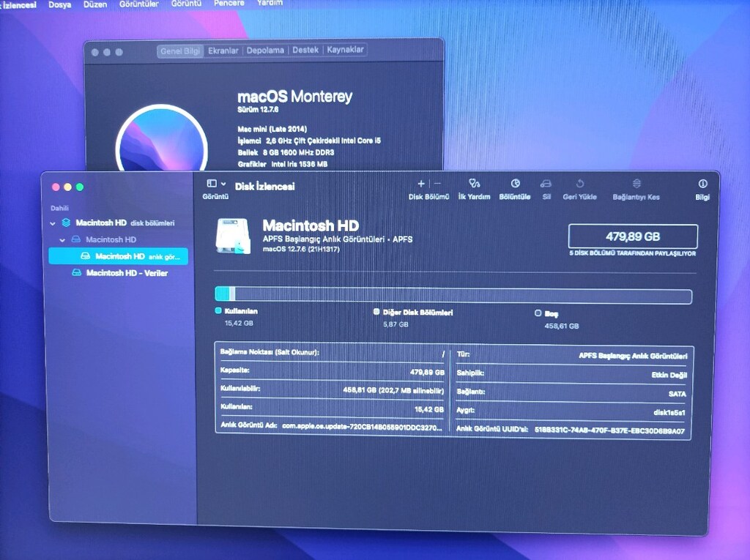Open Düzen menu in menu bar
750x560 pixels.
(x=95, y=4)
